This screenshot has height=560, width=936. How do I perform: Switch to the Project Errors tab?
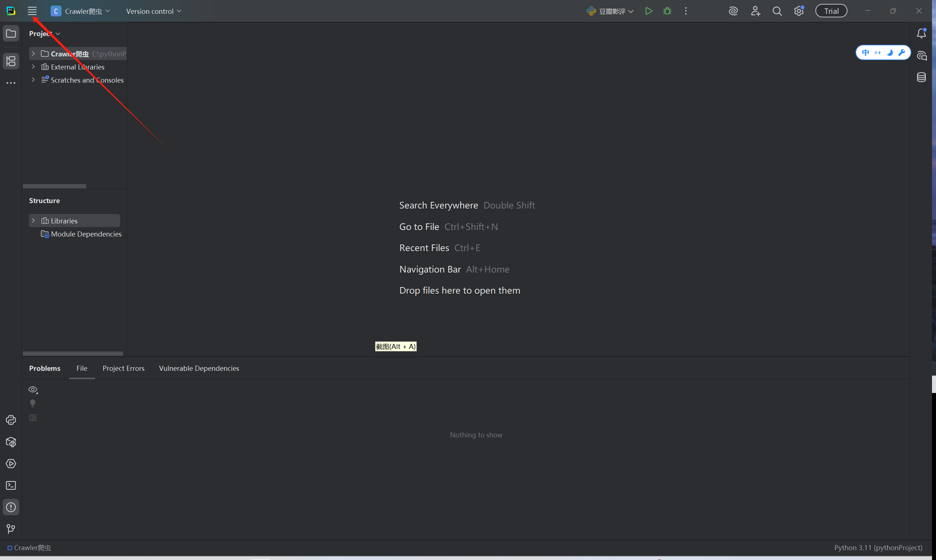click(x=123, y=368)
